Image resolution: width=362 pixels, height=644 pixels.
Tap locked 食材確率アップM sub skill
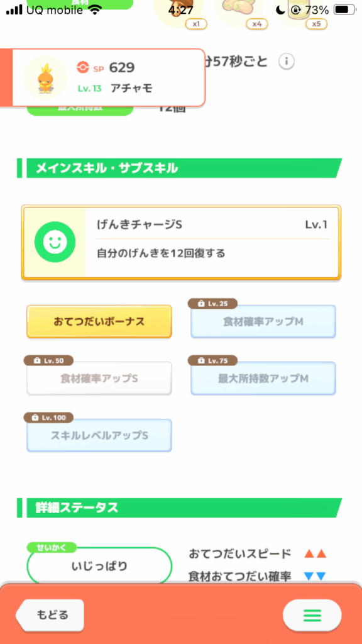tap(263, 321)
